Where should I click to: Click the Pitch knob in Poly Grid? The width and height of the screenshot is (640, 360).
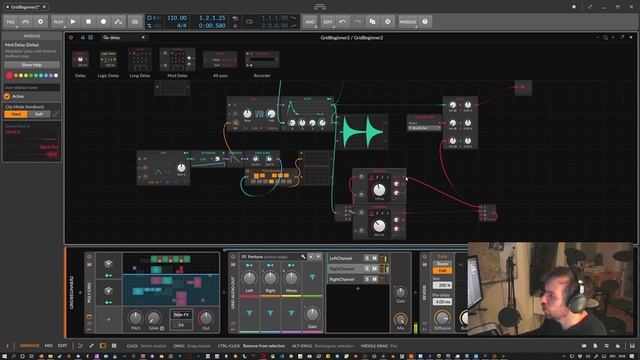(x=136, y=318)
